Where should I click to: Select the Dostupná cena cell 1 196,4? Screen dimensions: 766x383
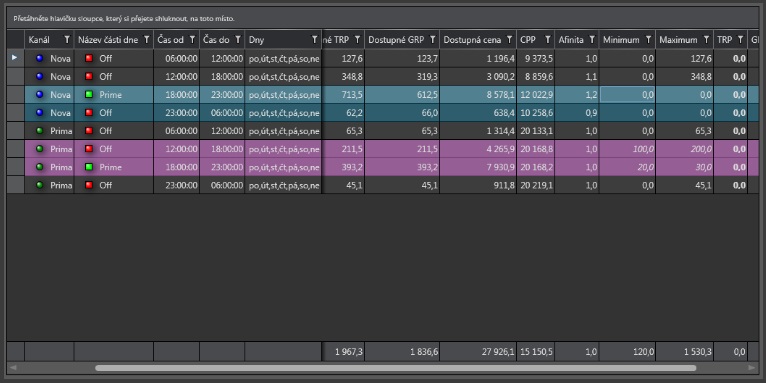pyautogui.click(x=478, y=59)
